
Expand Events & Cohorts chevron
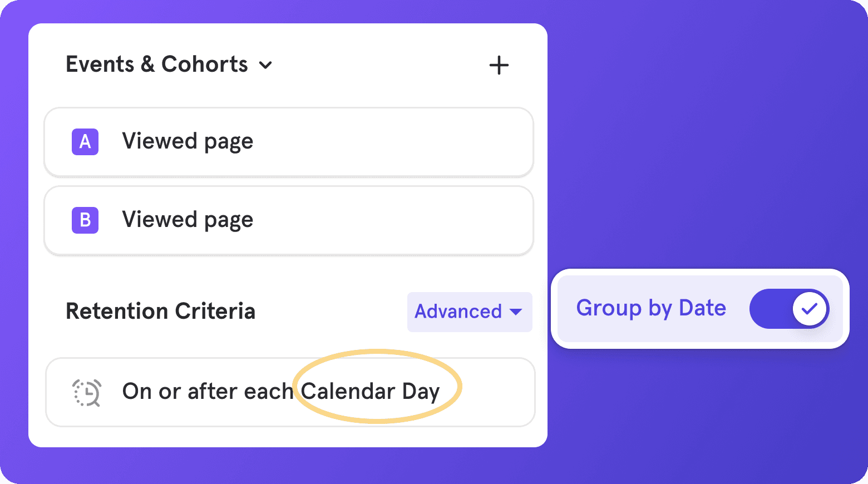pos(266,65)
